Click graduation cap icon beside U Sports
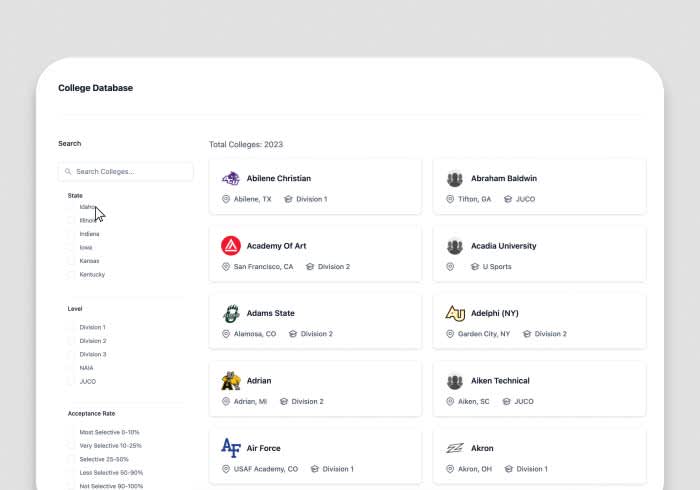This screenshot has height=490, width=700. [x=475, y=266]
